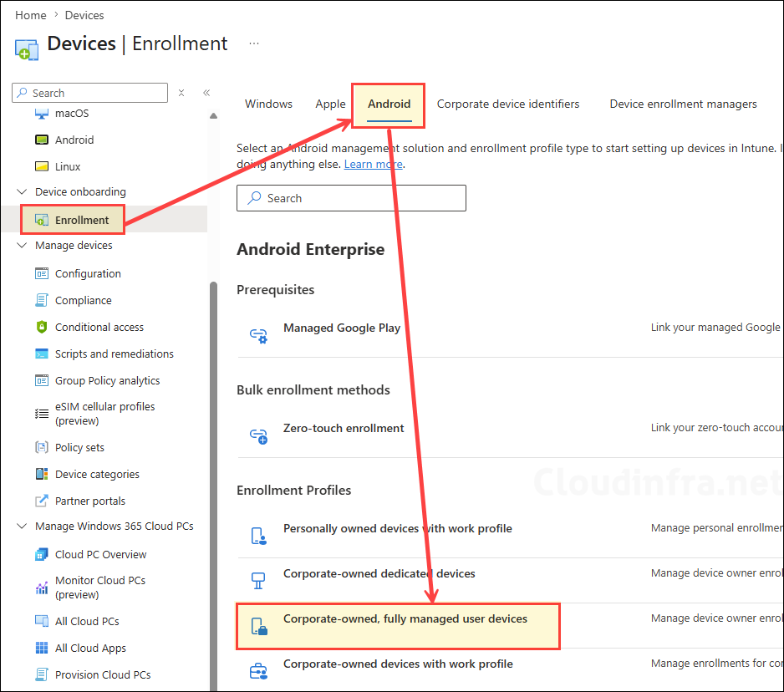Click the Conditional access shield icon
Image resolution: width=784 pixels, height=692 pixels.
pyautogui.click(x=42, y=327)
